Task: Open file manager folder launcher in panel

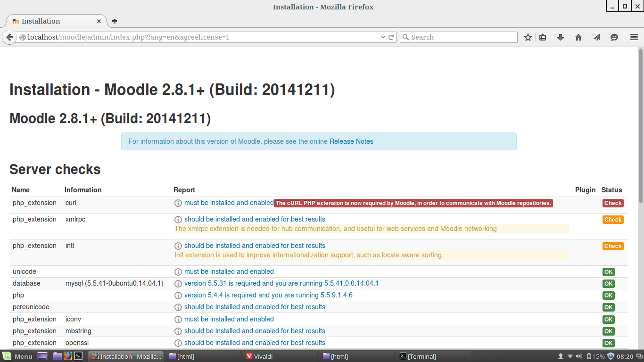Action: (x=58, y=356)
